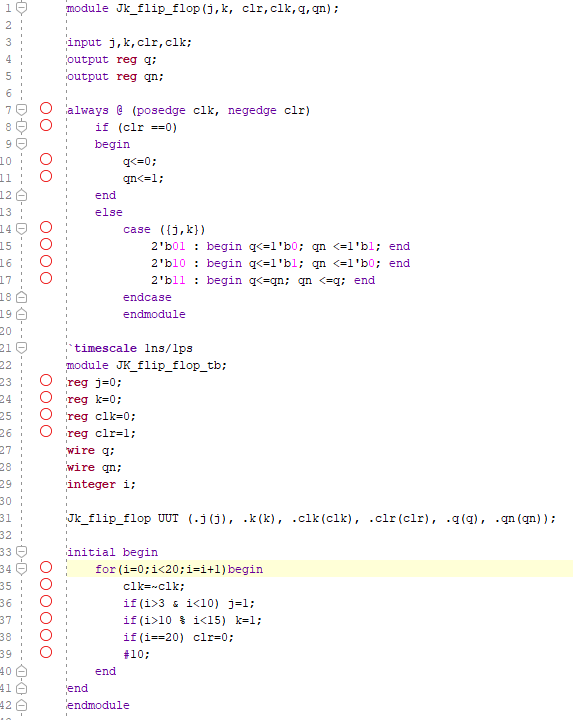Click the fold end marker at line 18 endcase

pyautogui.click(x=22, y=297)
